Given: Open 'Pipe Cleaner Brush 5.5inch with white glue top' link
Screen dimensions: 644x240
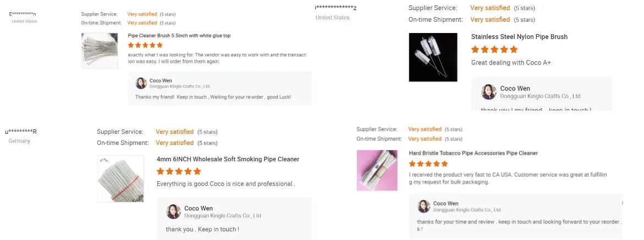Looking at the screenshot, I should point(179,36).
